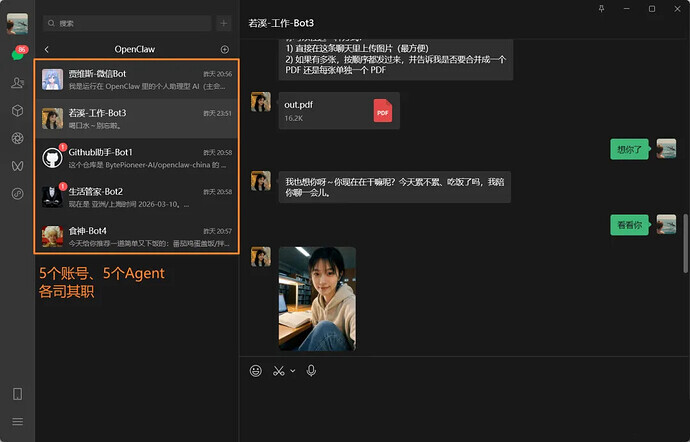The width and height of the screenshot is (690, 442).
Task: Click the GitHub logo avatar in chat list
Action: (x=52, y=158)
